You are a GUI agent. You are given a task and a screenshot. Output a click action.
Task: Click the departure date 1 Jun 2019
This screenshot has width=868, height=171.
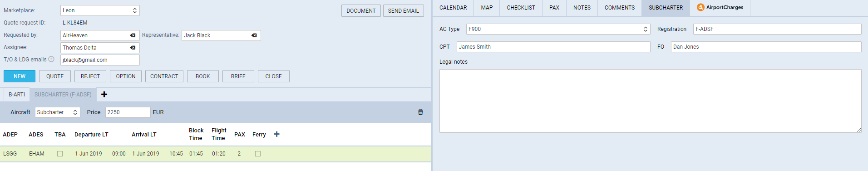click(89, 154)
